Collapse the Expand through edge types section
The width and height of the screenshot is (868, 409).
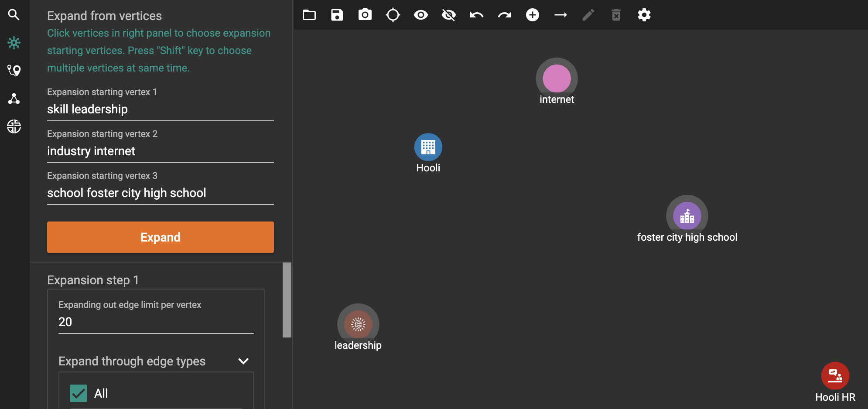coord(243,361)
